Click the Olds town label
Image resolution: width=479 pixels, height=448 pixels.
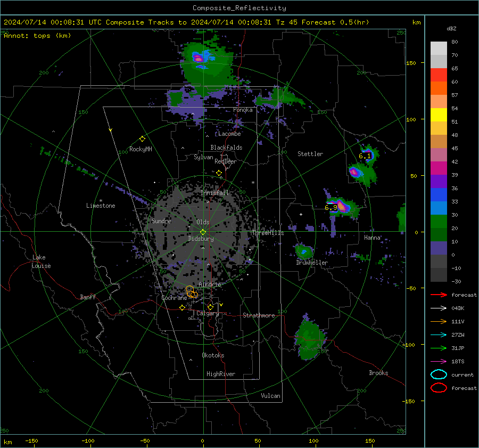[x=203, y=222]
